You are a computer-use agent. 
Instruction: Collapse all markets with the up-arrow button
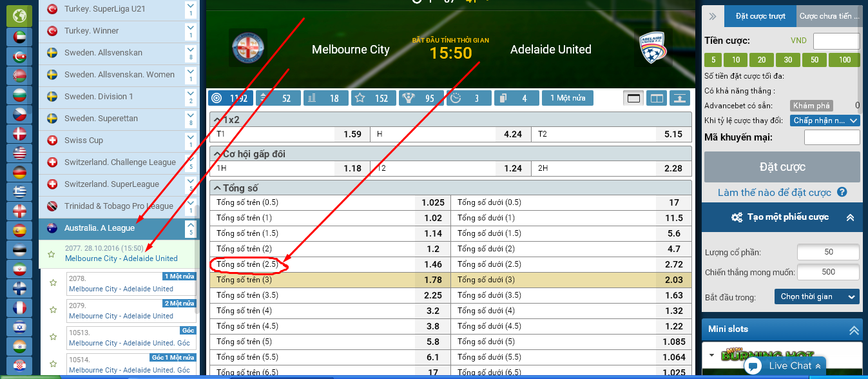pyautogui.click(x=679, y=98)
